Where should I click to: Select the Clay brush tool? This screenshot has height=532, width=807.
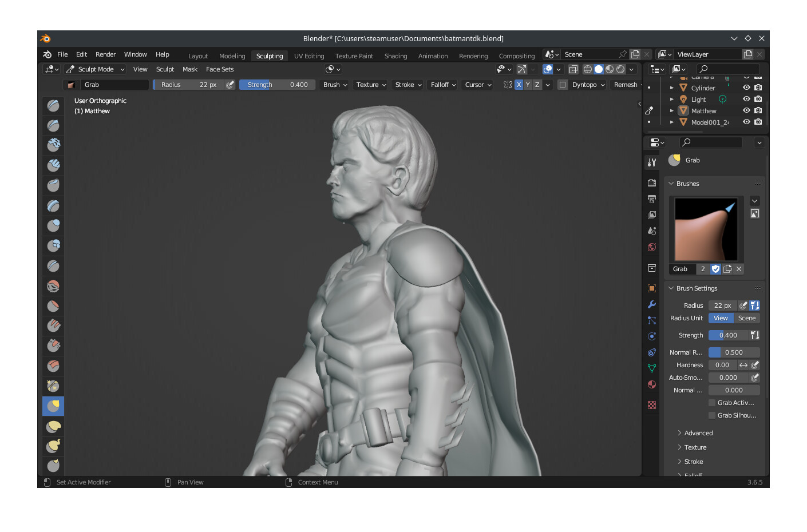tap(53, 145)
